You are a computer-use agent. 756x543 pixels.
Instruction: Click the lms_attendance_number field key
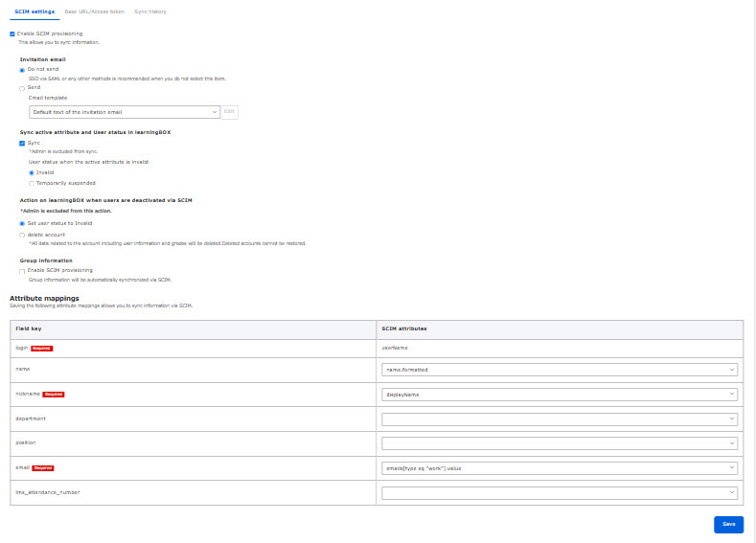(x=48, y=492)
